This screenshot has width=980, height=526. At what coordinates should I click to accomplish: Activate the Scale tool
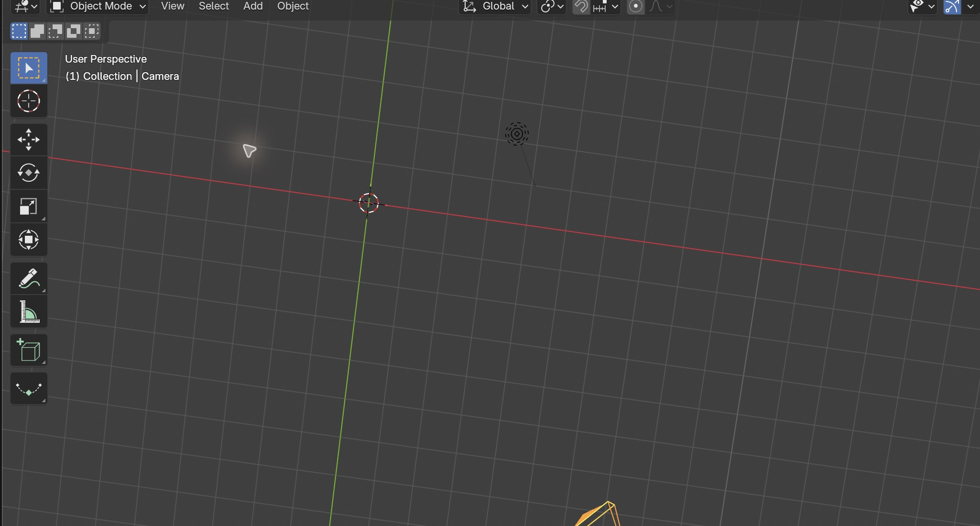(x=29, y=206)
